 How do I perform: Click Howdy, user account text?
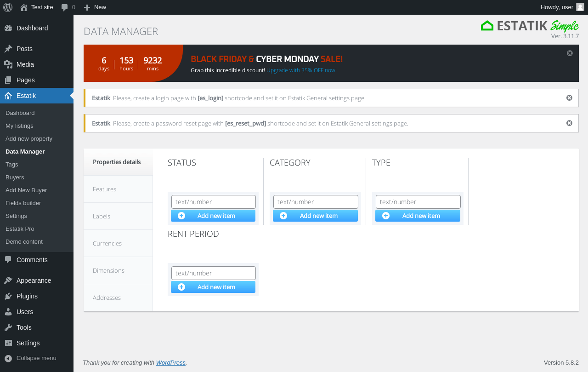pyautogui.click(x=557, y=7)
